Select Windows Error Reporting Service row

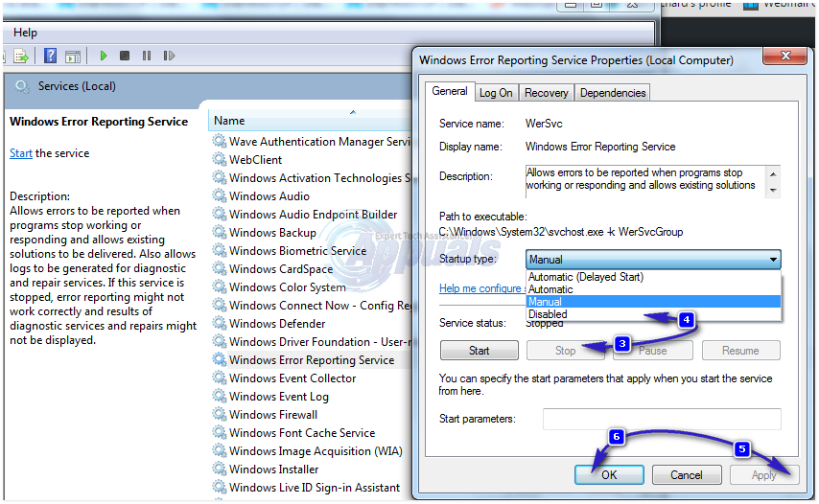coord(312,360)
